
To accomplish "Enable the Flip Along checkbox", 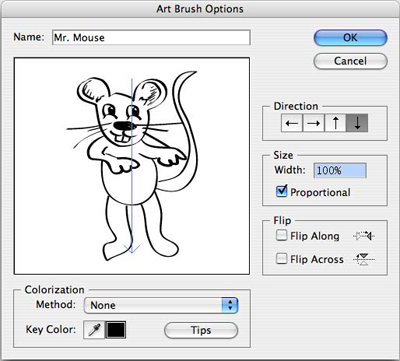I will 282,236.
